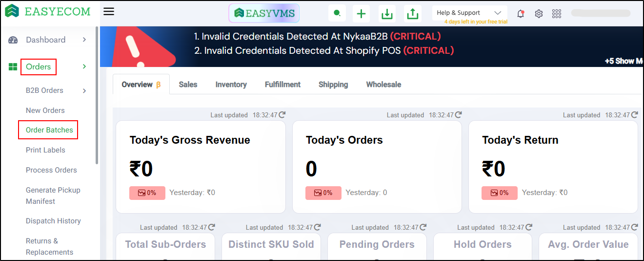Click the upload export icon
This screenshot has width=644, height=261.
click(x=413, y=14)
